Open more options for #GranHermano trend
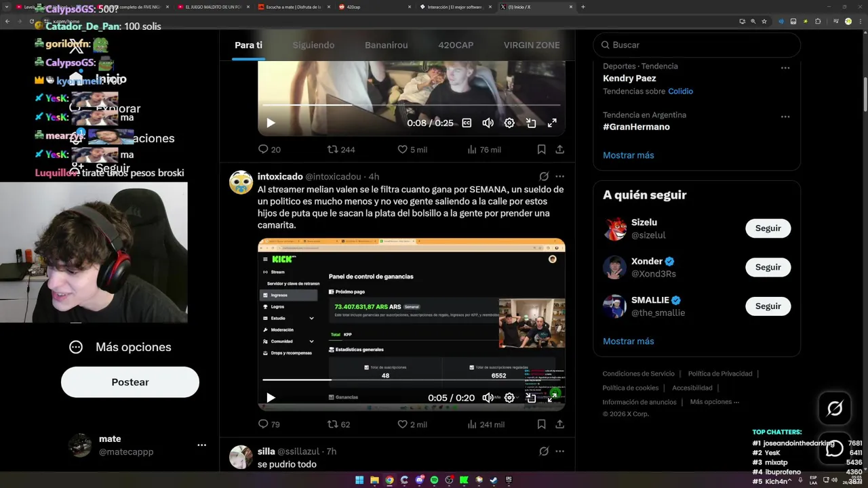This screenshot has height=488, width=868. 785,117
